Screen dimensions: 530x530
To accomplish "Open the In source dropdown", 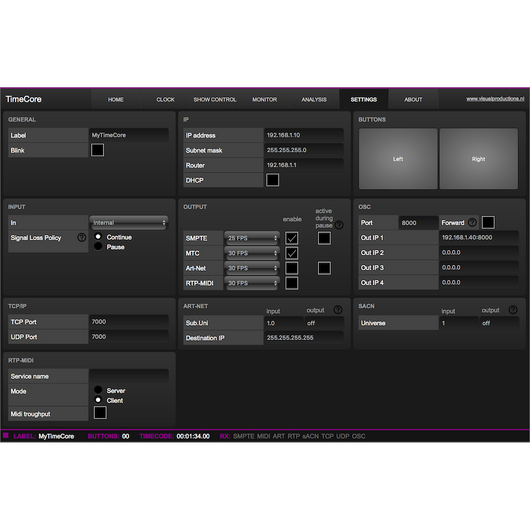I will pyautogui.click(x=129, y=223).
